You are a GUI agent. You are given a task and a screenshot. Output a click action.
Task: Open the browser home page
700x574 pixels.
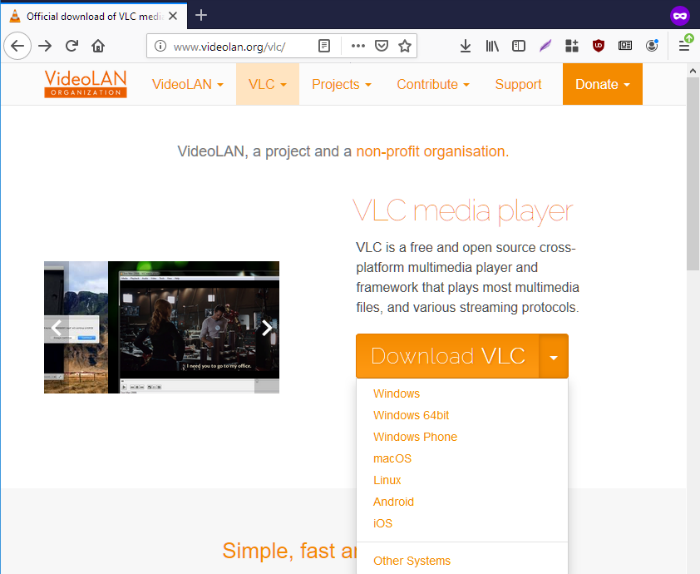[98, 46]
